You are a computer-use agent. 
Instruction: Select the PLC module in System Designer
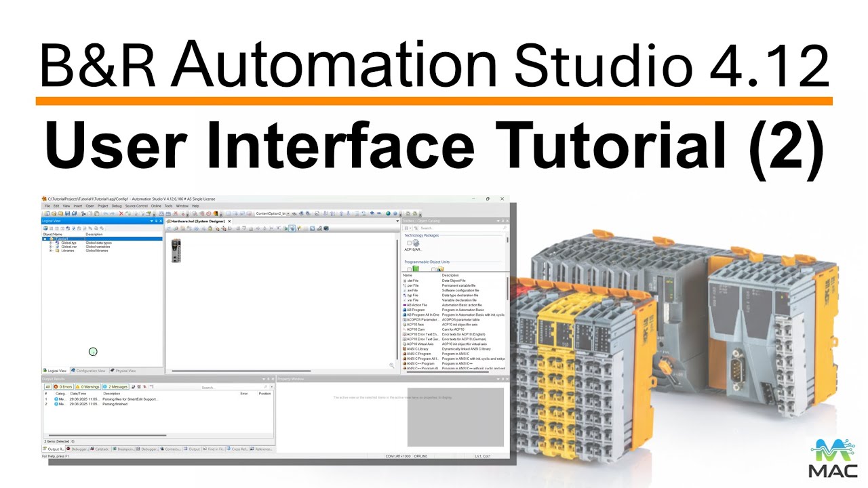(176, 251)
